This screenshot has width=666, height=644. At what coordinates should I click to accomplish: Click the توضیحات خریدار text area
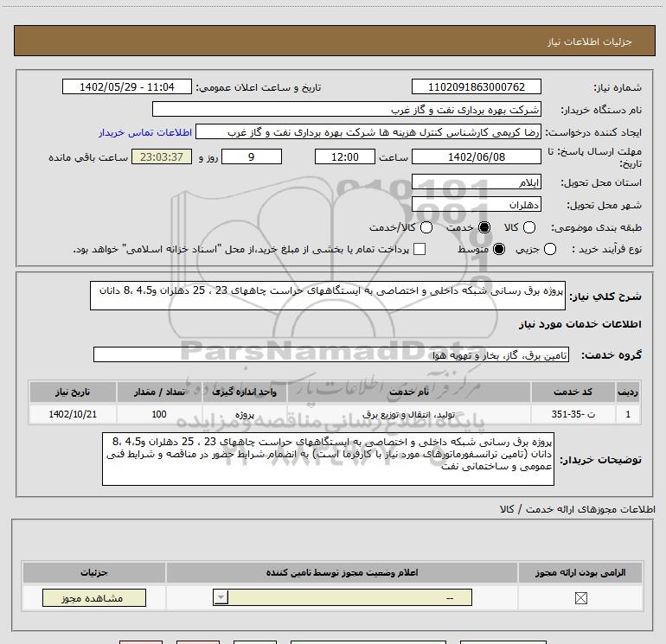point(328,459)
